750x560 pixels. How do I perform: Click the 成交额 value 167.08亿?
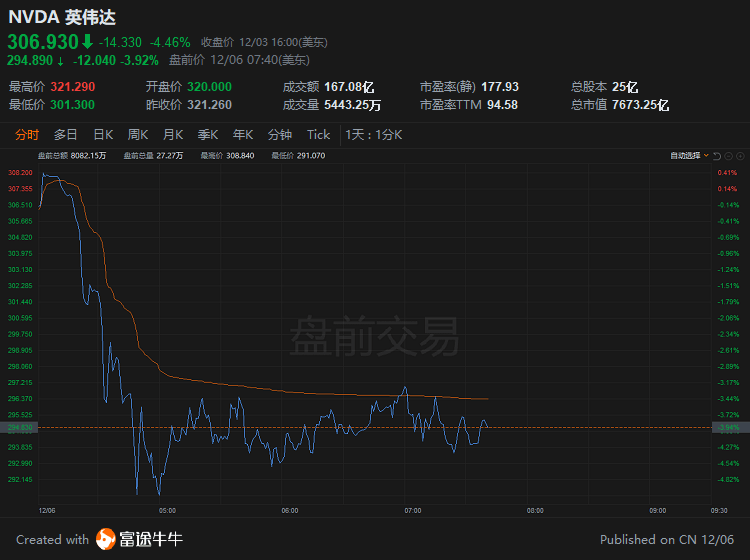[x=349, y=87]
